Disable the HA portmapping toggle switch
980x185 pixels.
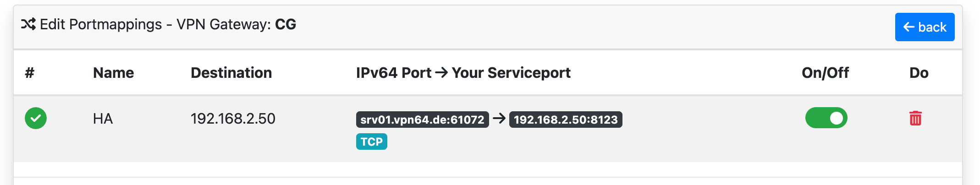[826, 118]
